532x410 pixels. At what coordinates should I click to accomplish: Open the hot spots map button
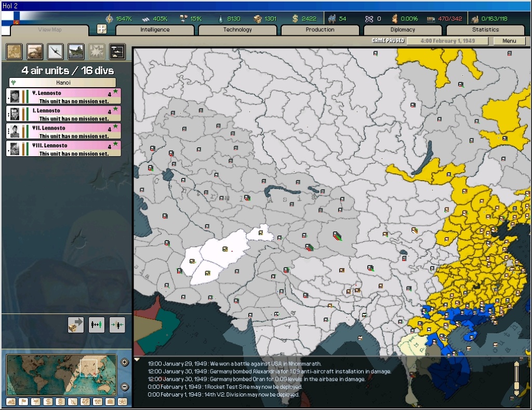(14, 51)
